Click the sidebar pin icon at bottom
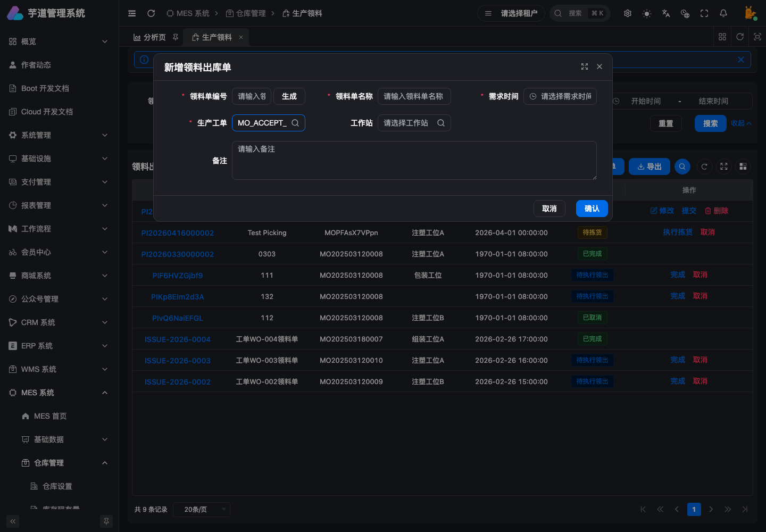 click(106, 521)
